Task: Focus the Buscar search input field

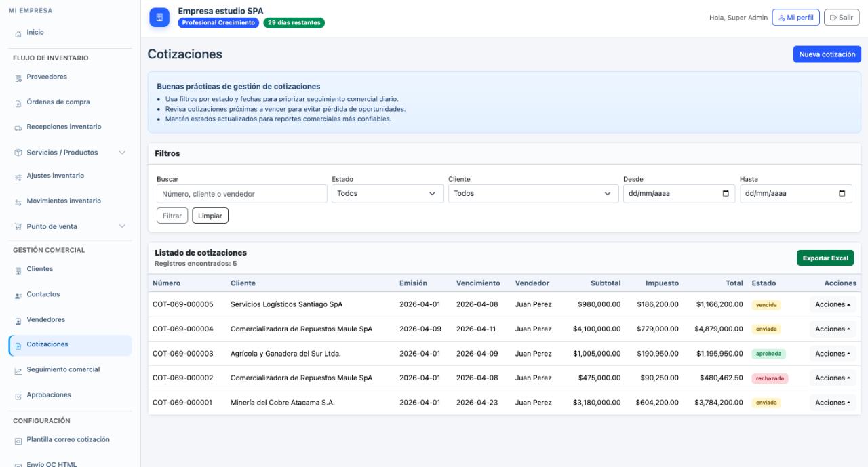Action: pyautogui.click(x=241, y=194)
